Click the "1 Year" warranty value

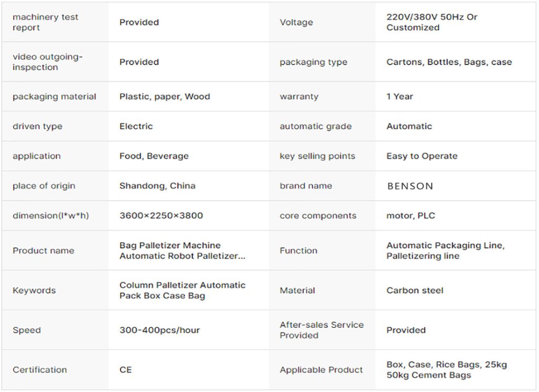(x=400, y=96)
